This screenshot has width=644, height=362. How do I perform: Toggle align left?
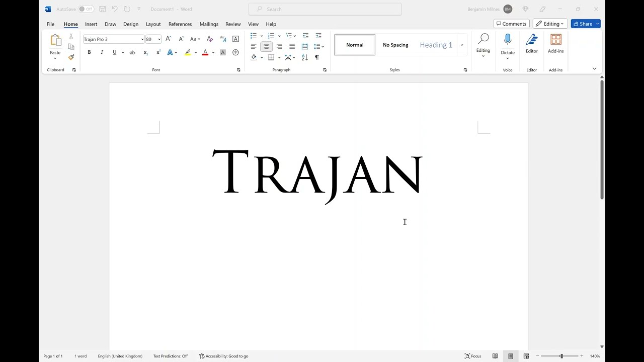point(254,46)
